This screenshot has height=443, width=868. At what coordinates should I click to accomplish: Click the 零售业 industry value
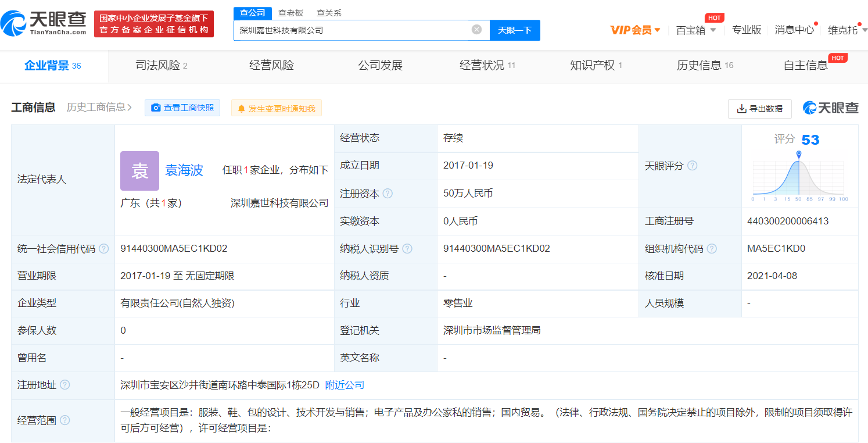[458, 303]
